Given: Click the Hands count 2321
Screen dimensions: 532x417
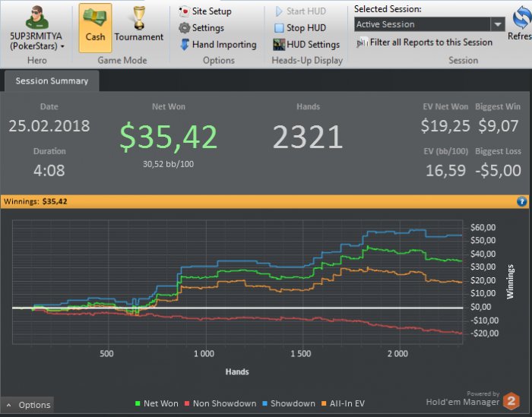Looking at the screenshot, I should [308, 137].
